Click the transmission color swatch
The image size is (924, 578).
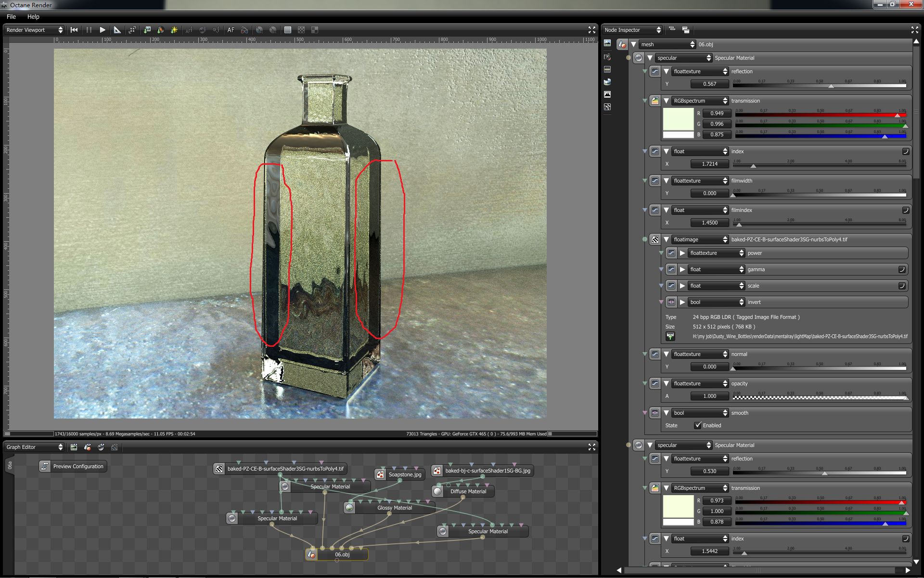tap(678, 119)
